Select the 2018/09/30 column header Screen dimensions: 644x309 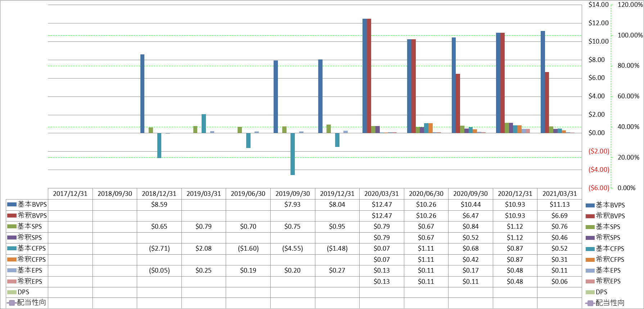click(115, 193)
